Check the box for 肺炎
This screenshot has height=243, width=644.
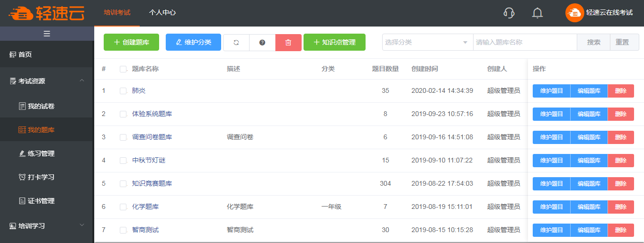(123, 91)
